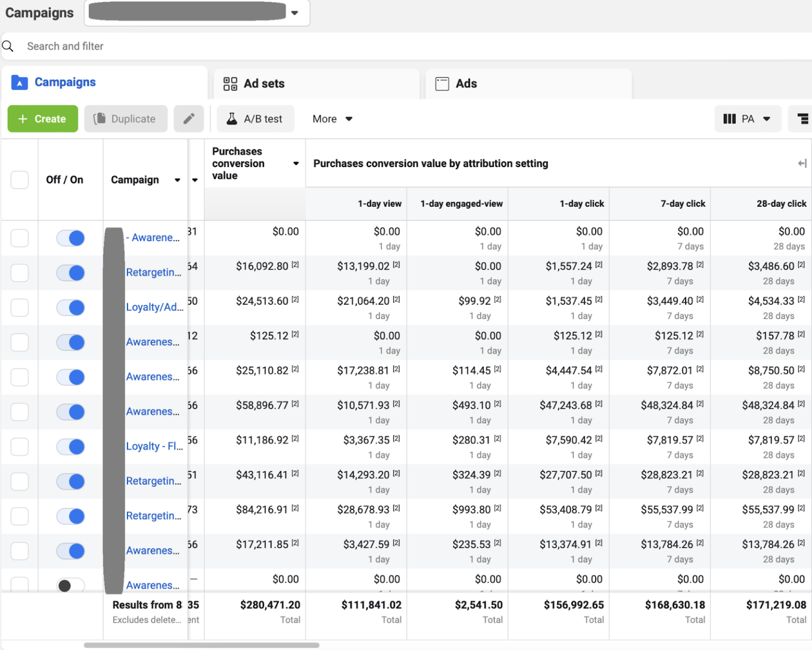Open the Retargeting campaign link
The width and height of the screenshot is (812, 650).
click(x=153, y=272)
